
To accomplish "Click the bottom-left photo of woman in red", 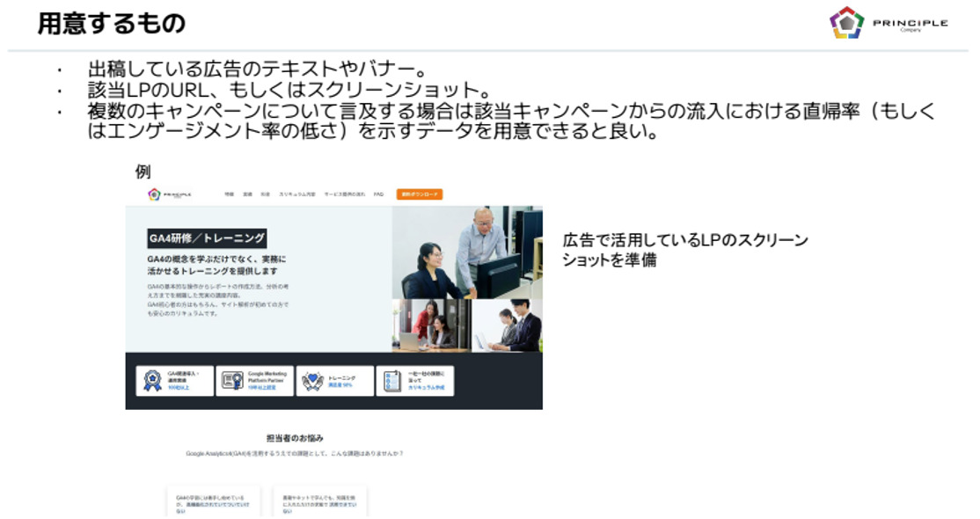I will pyautogui.click(x=431, y=325).
